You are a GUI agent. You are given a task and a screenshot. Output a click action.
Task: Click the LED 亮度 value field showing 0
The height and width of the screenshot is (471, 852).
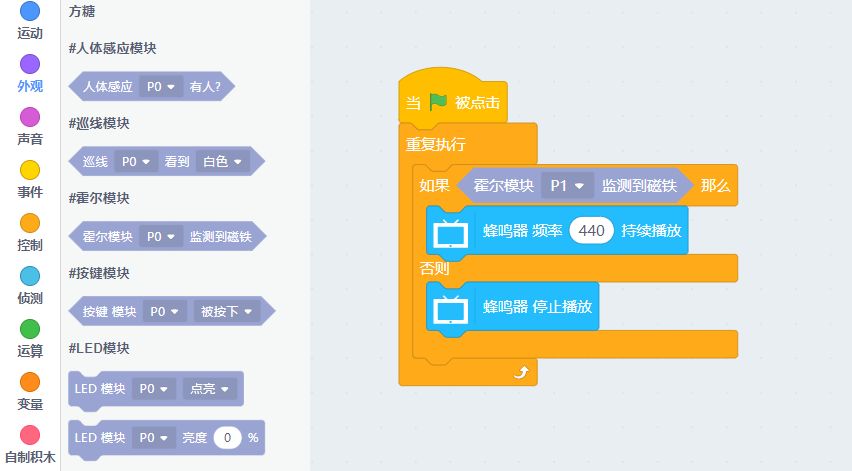(227, 438)
